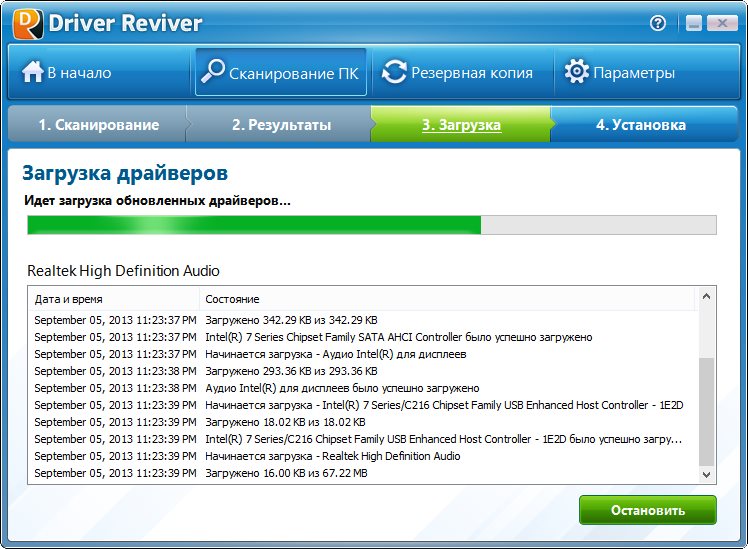Click the circular arrows Резервная копия icon

394,72
